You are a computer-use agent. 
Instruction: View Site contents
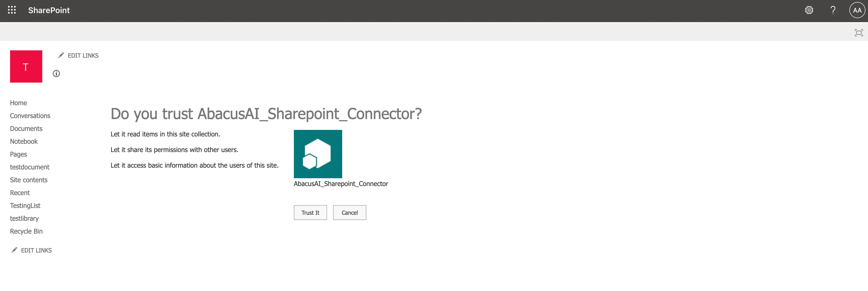[x=29, y=180]
